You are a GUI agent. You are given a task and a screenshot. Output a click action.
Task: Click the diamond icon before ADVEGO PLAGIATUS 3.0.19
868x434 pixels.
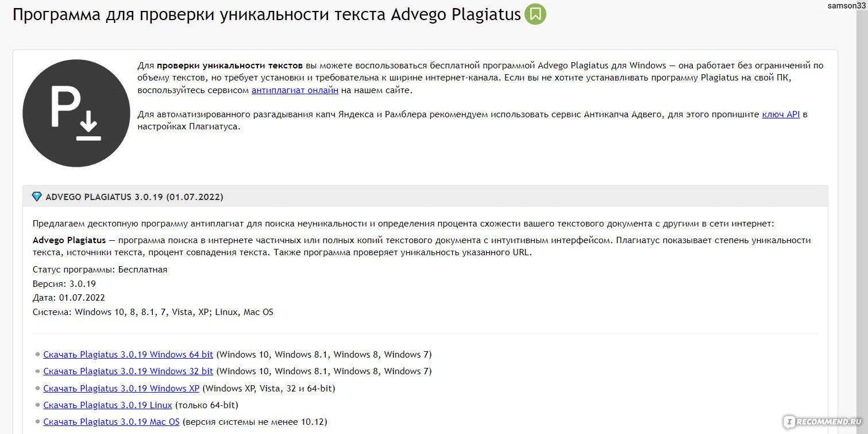37,197
